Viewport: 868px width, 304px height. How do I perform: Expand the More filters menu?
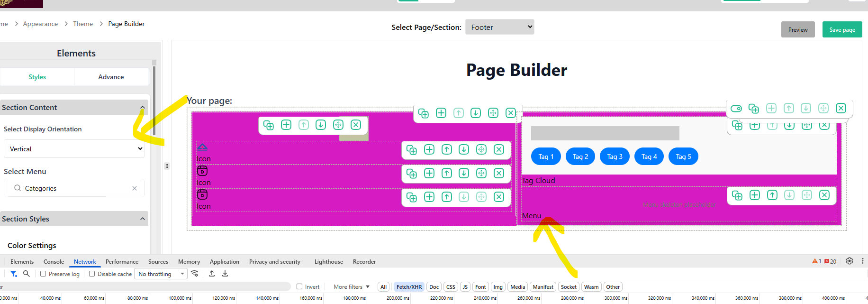tap(352, 287)
